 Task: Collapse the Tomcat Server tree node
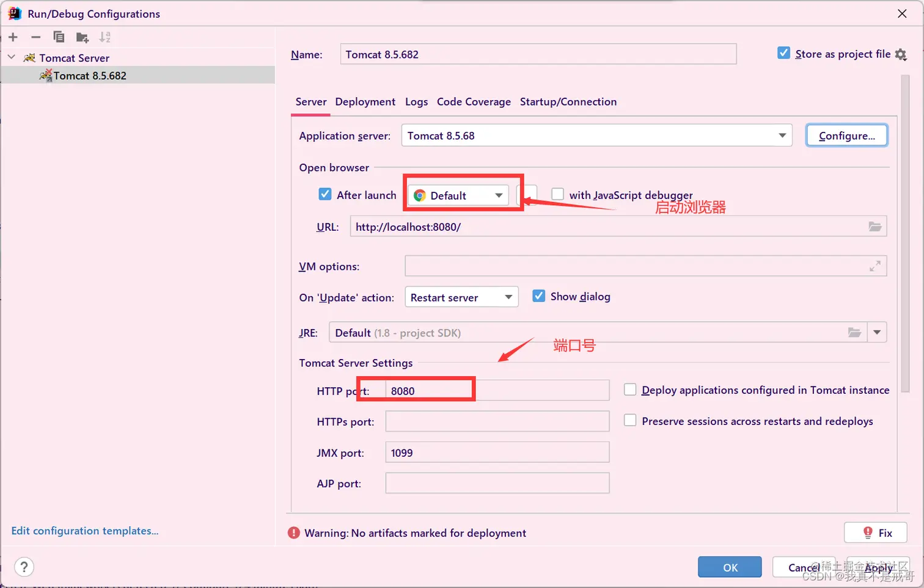11,57
